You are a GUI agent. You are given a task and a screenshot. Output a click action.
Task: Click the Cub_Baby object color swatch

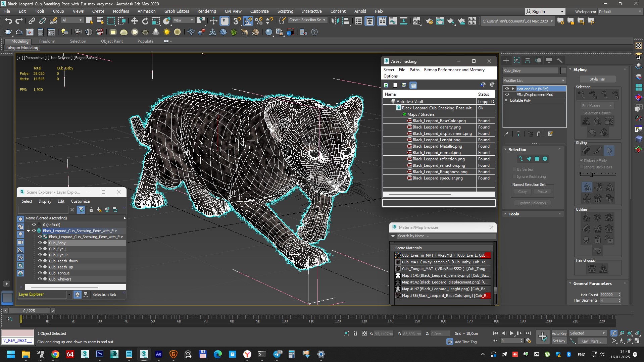tap(563, 70)
